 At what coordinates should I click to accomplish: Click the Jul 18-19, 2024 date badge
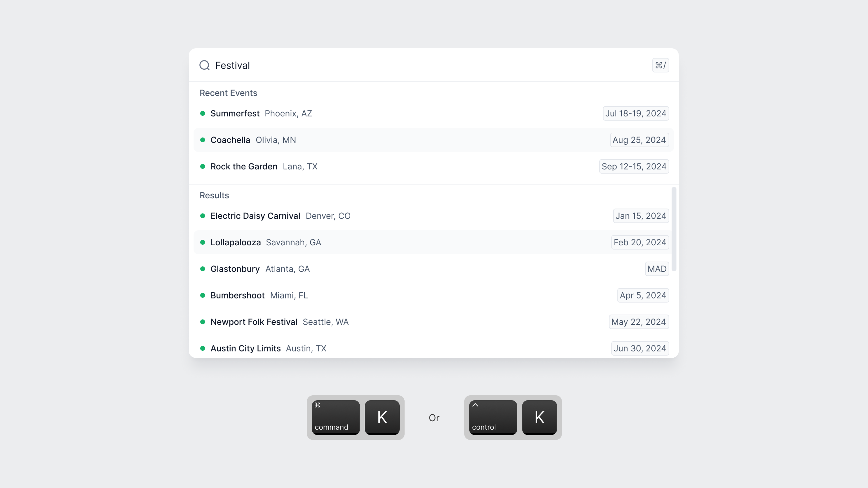(x=635, y=113)
